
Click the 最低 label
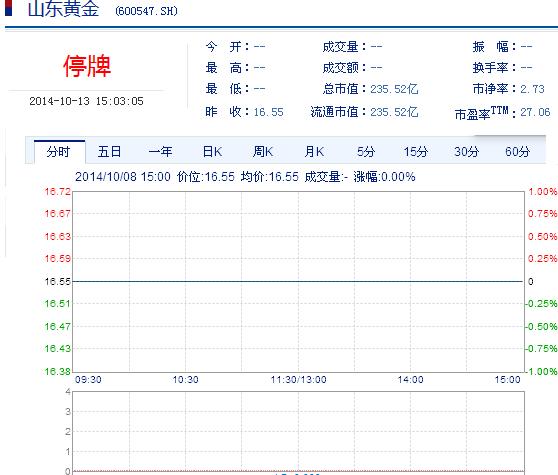(x=226, y=89)
